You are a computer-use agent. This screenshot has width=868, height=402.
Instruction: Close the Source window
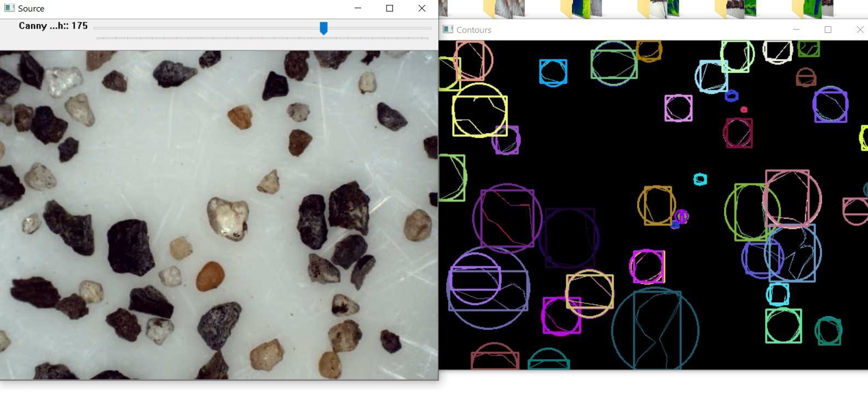click(x=421, y=8)
